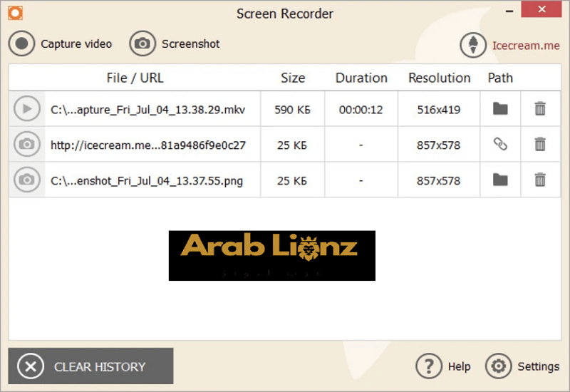Screen dimensions: 570x392
Task: Click the 516x419 resolution cell
Action: 438,110
